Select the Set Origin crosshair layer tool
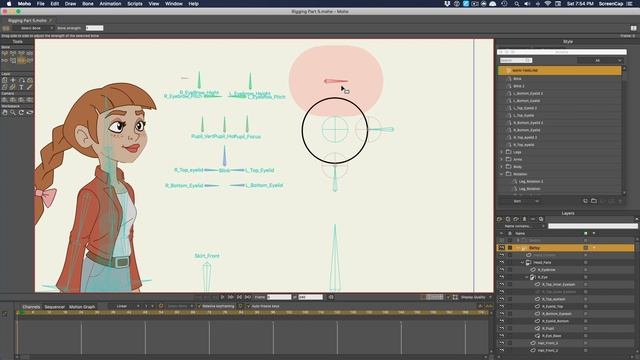The image size is (640, 360). coord(13,80)
